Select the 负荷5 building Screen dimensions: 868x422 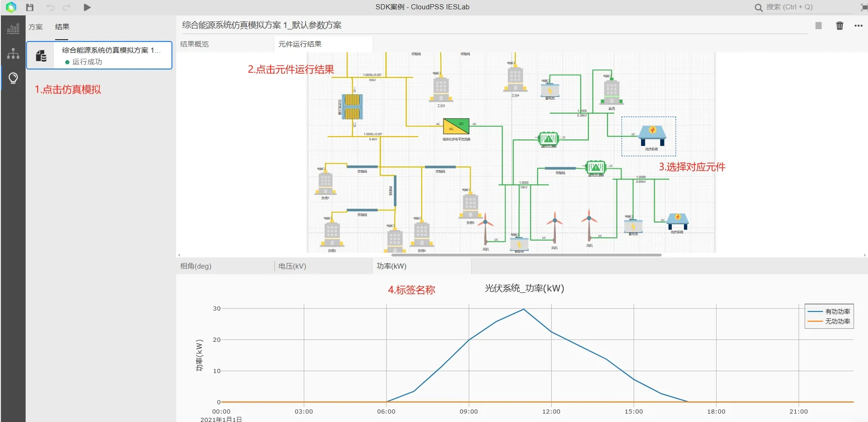coord(470,206)
